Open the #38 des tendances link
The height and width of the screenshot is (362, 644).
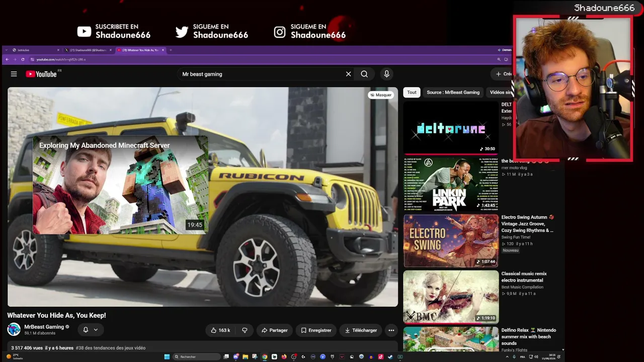(111, 348)
